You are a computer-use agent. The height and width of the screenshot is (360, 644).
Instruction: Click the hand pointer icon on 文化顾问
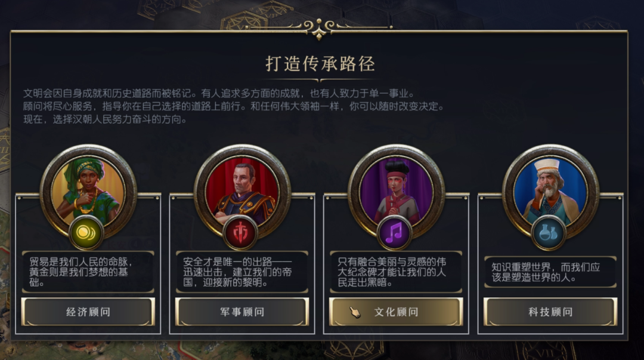coord(355,312)
